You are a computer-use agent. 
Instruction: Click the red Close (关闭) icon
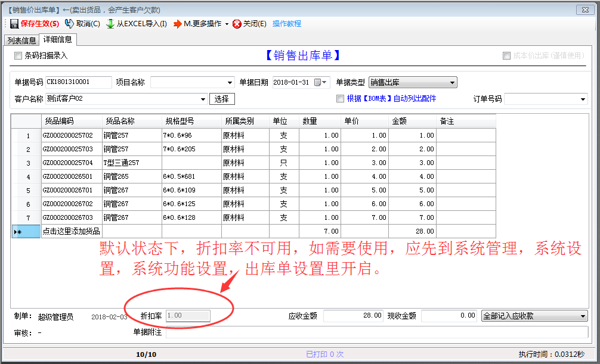(237, 24)
